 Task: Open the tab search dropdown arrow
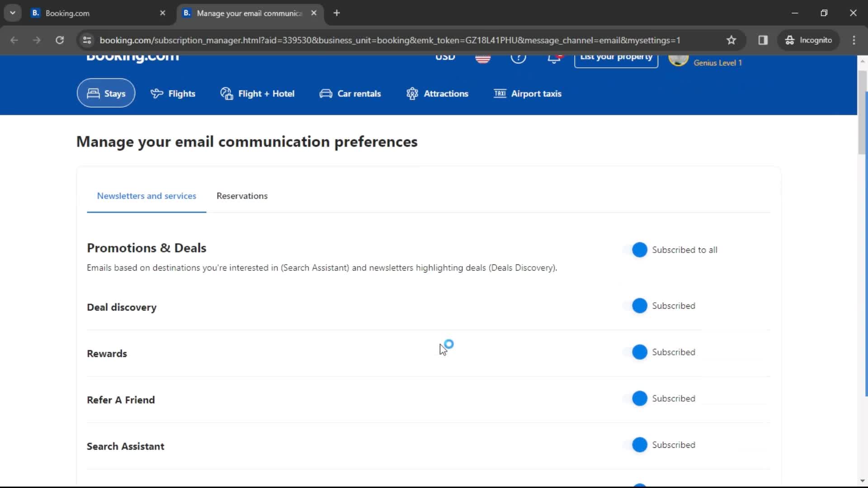(13, 13)
